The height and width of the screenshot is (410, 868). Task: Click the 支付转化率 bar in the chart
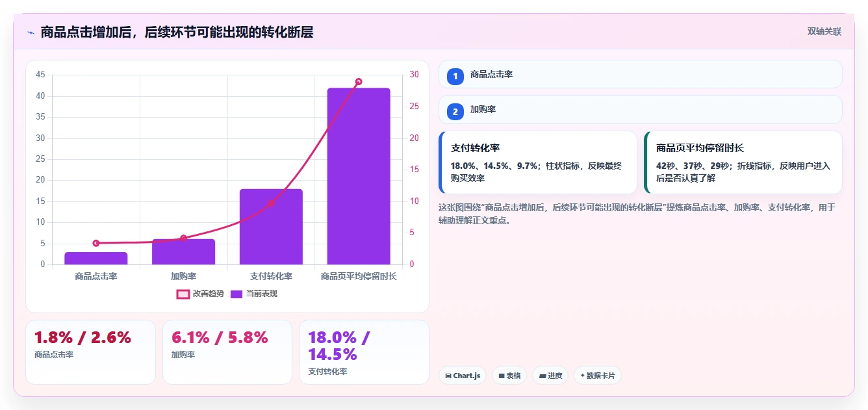pyautogui.click(x=271, y=227)
